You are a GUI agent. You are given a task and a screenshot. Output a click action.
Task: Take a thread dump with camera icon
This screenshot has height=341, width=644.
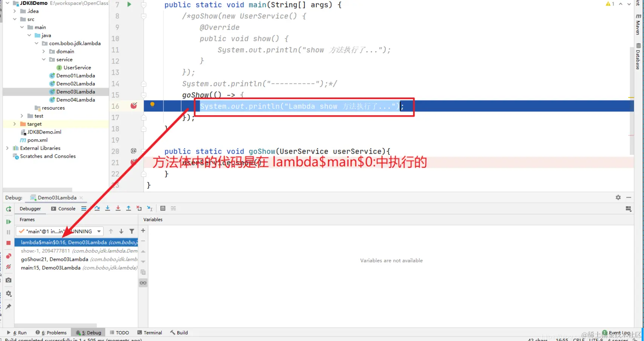[x=8, y=280]
